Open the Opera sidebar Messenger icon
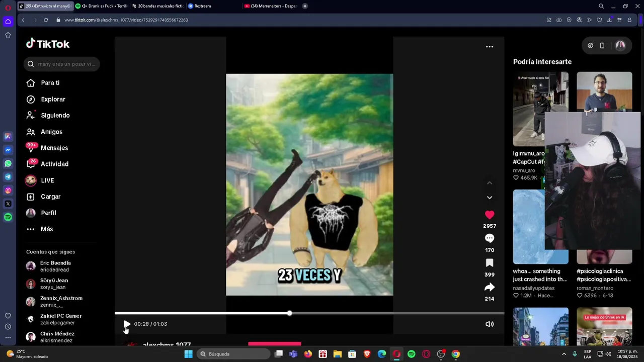The width and height of the screenshot is (644, 362). (8, 150)
